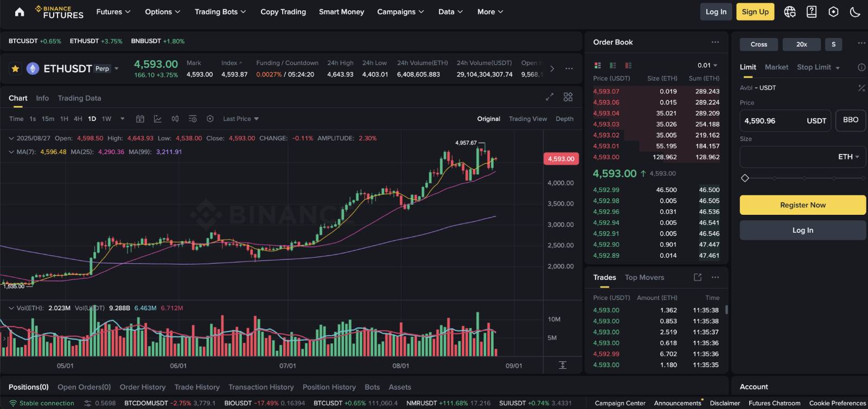Expand the Campaigns dropdown

point(400,12)
